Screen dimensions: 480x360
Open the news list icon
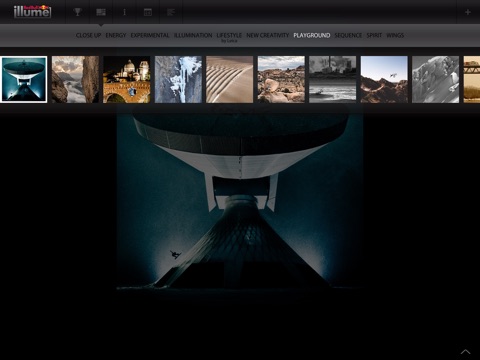point(171,12)
